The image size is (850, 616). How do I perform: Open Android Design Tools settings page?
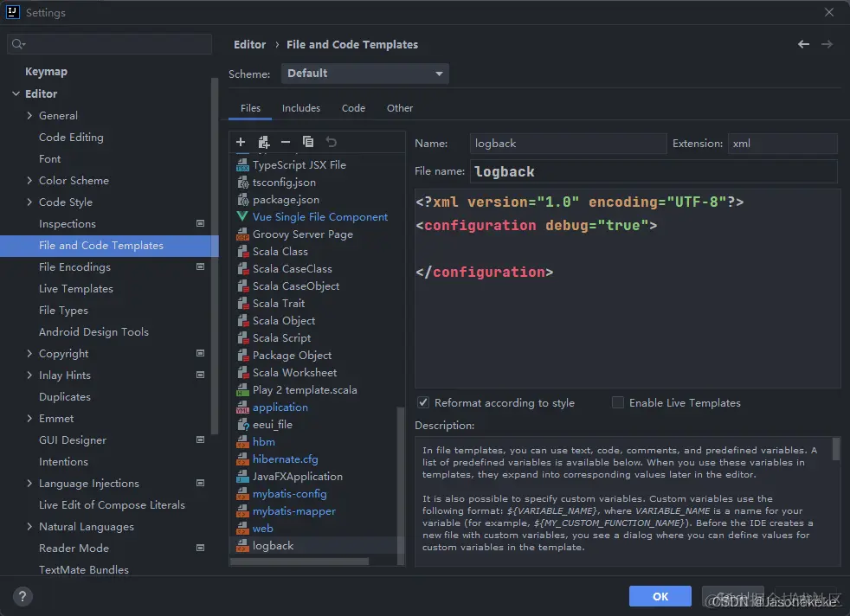[93, 331]
